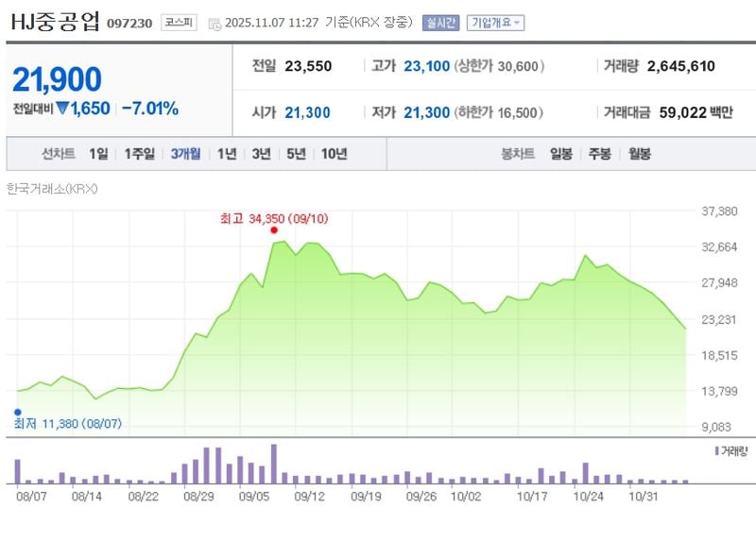The width and height of the screenshot is (756, 559).
Task: Click the purple 거래량 volume legend marker
Action: point(717,451)
